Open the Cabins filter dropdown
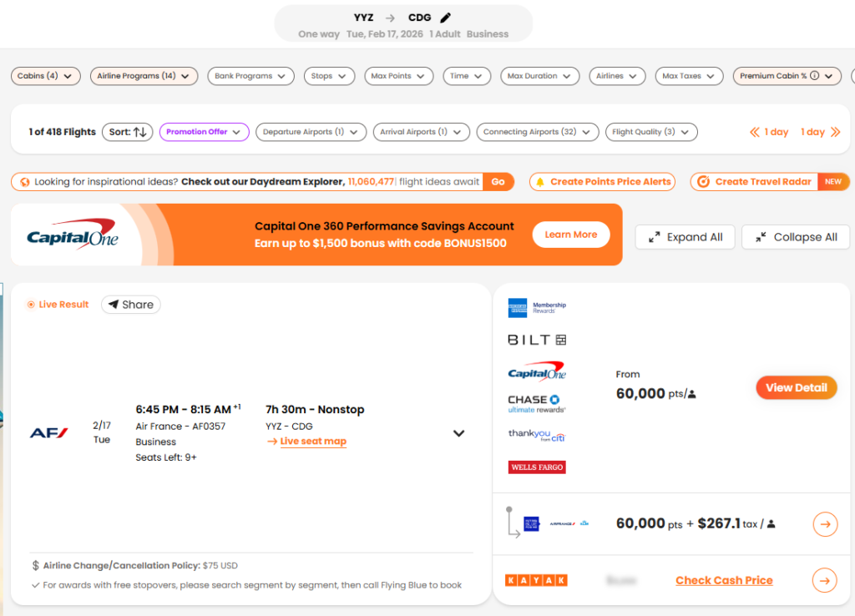Viewport: 855px width, 616px height. coord(45,75)
